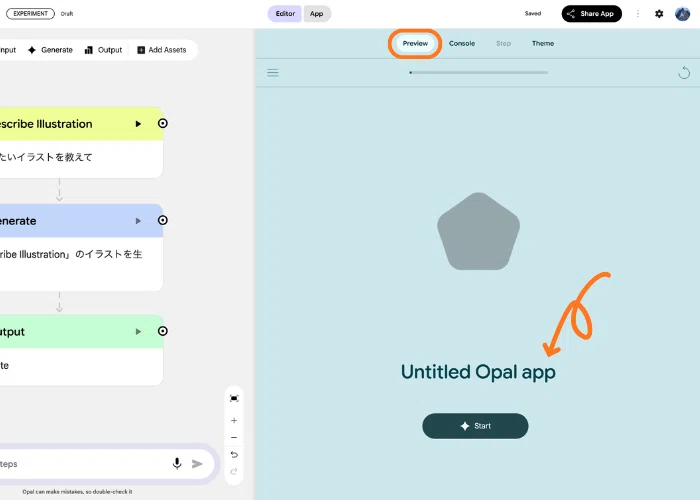700x500 pixels.
Task: Click the undo arrow icon
Action: pyautogui.click(x=234, y=455)
